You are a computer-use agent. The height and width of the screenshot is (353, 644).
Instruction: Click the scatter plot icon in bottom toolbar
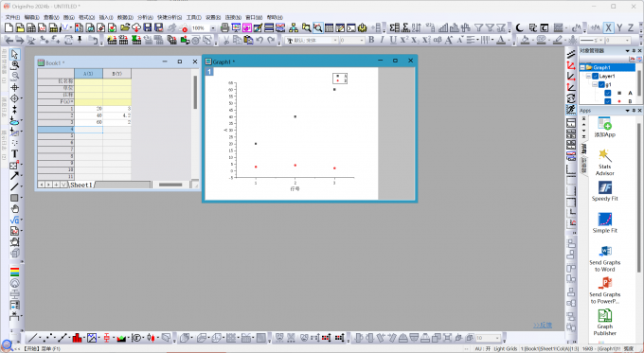pyautogui.click(x=47, y=338)
